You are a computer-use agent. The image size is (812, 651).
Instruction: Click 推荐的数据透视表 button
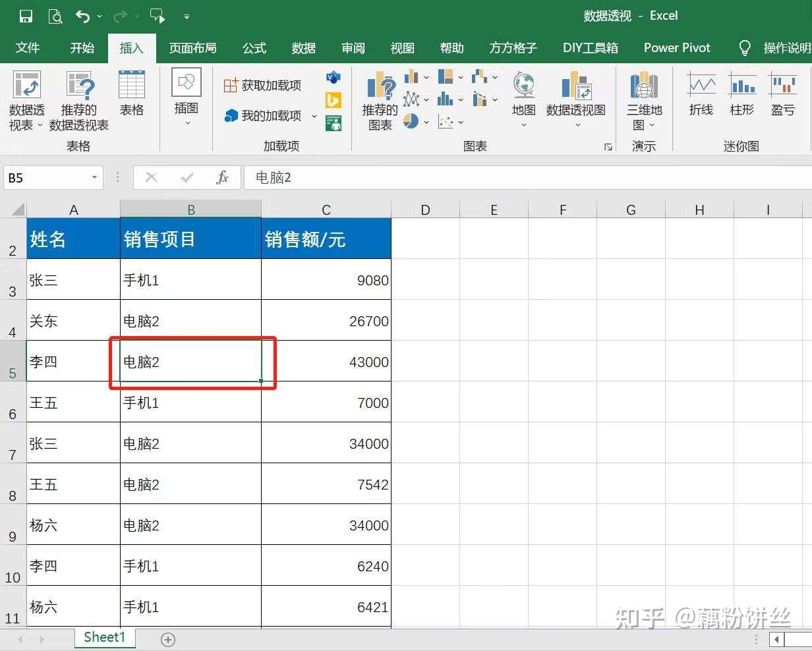coord(79,101)
